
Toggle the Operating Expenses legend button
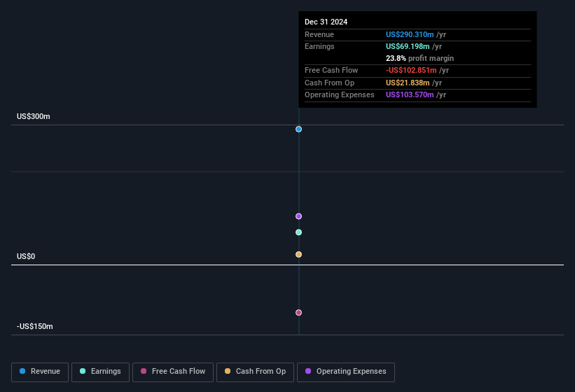[x=346, y=372]
